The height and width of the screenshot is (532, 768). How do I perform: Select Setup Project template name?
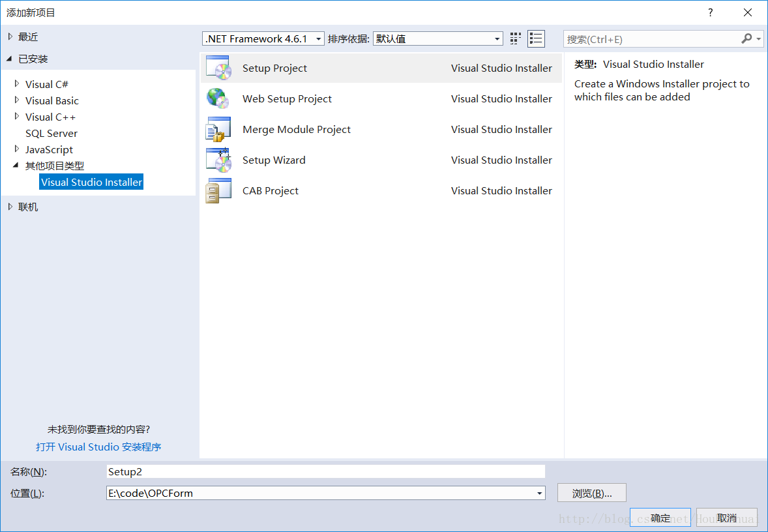274,68
